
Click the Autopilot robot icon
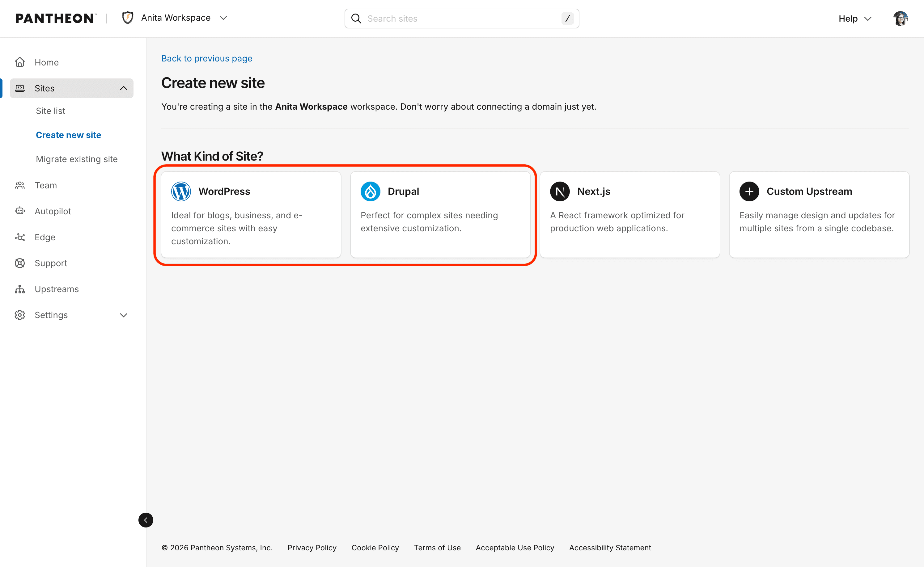point(20,211)
